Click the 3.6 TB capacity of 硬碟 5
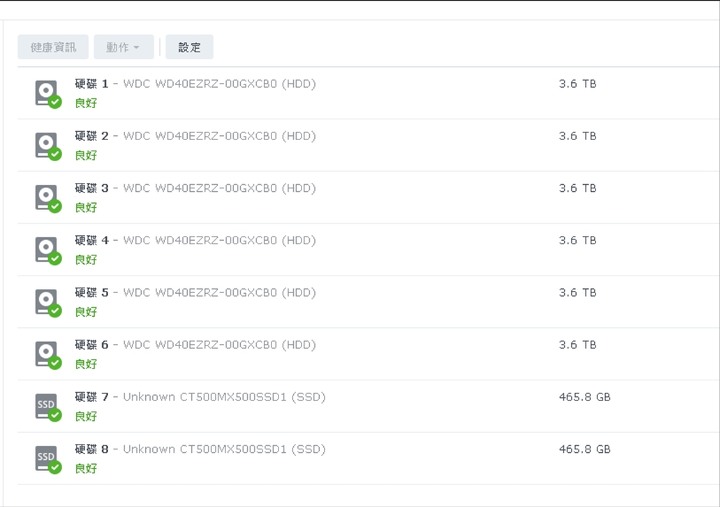 577,293
